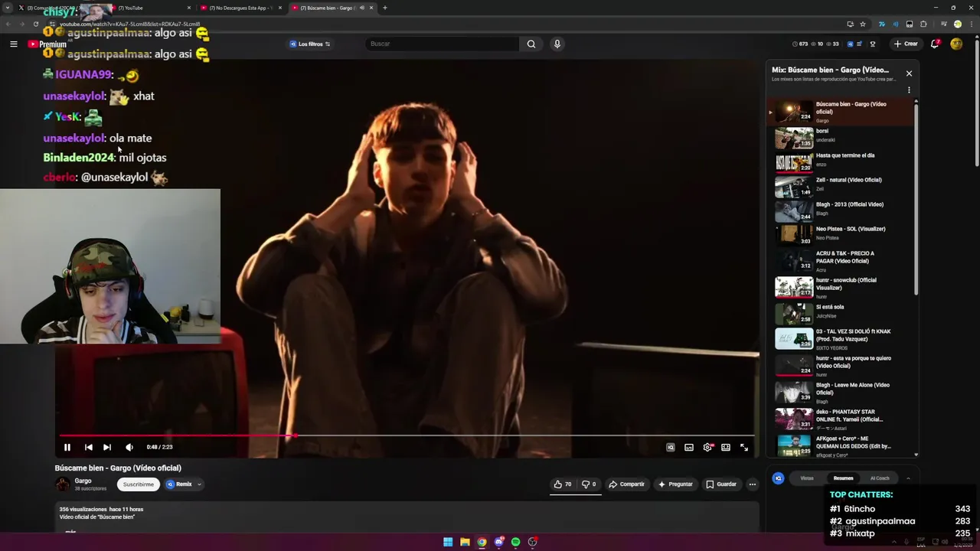Select 'Blagh - 2013 (Official Video)' in playlist

[x=841, y=211]
